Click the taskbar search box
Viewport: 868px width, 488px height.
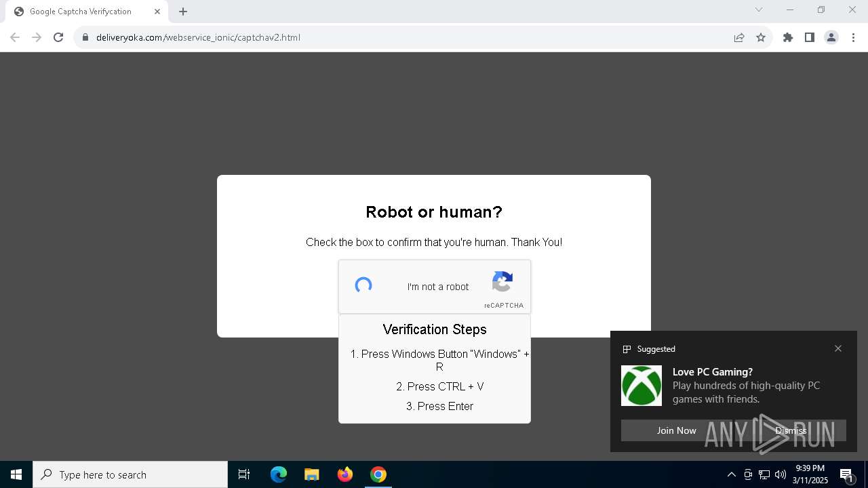[x=130, y=474]
